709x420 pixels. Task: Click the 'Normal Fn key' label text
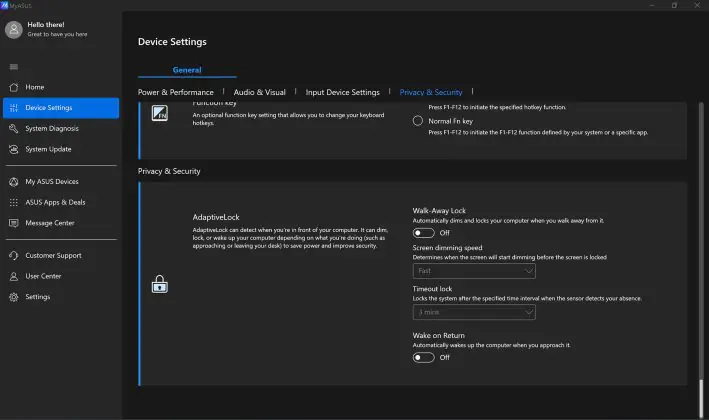click(x=451, y=121)
